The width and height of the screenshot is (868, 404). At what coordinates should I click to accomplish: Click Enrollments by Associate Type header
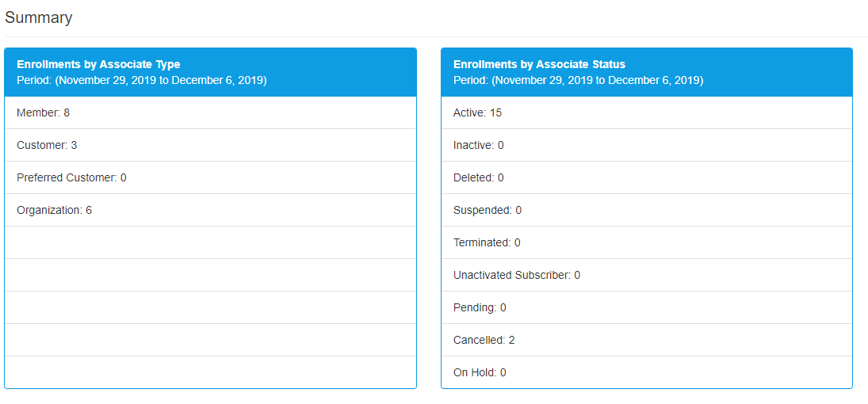(x=98, y=64)
